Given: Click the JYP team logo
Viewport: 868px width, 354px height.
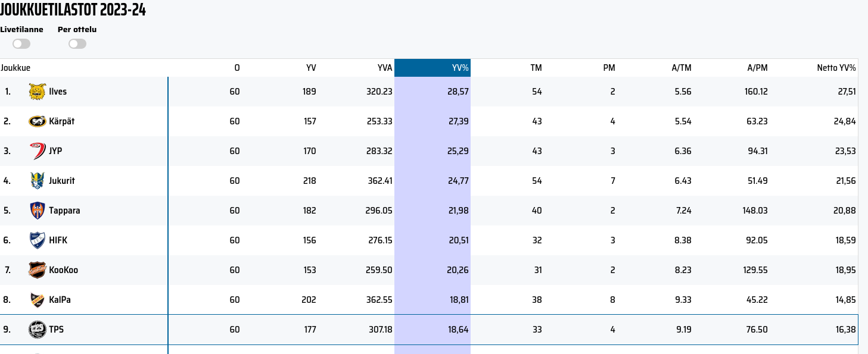Looking at the screenshot, I should [x=37, y=151].
